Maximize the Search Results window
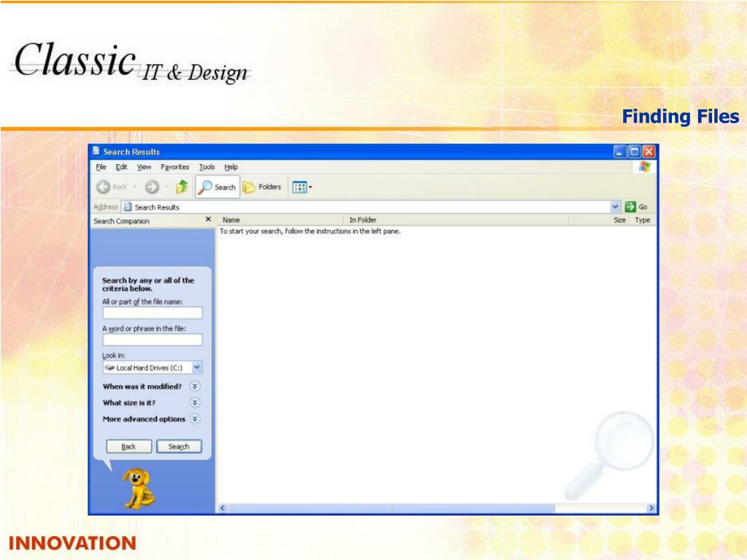This screenshot has height=560, width=747. [x=634, y=152]
